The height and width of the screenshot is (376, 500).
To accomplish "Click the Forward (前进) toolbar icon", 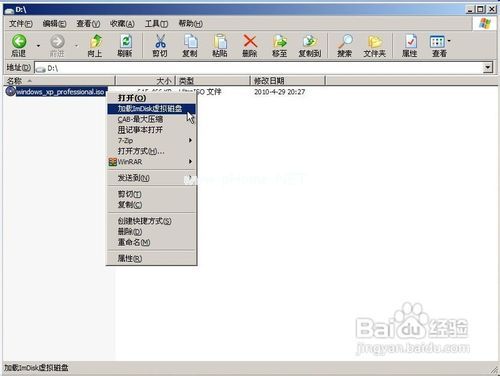I will [57, 42].
